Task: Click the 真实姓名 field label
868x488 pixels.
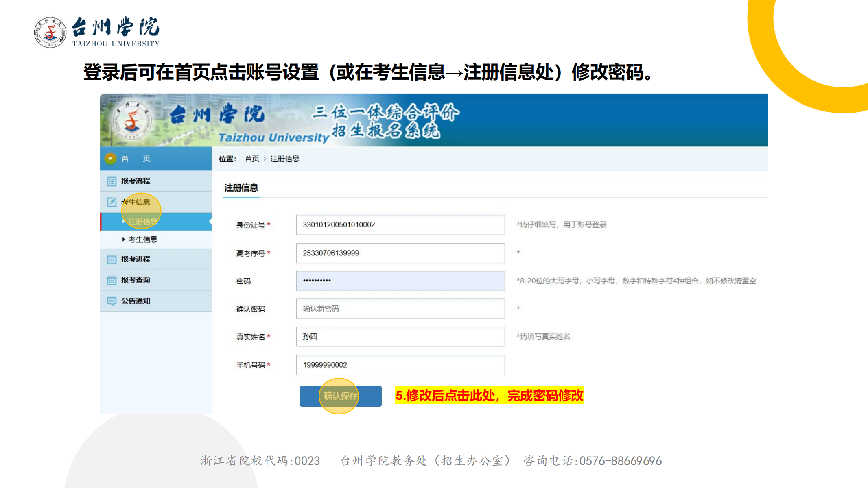Action: 251,337
